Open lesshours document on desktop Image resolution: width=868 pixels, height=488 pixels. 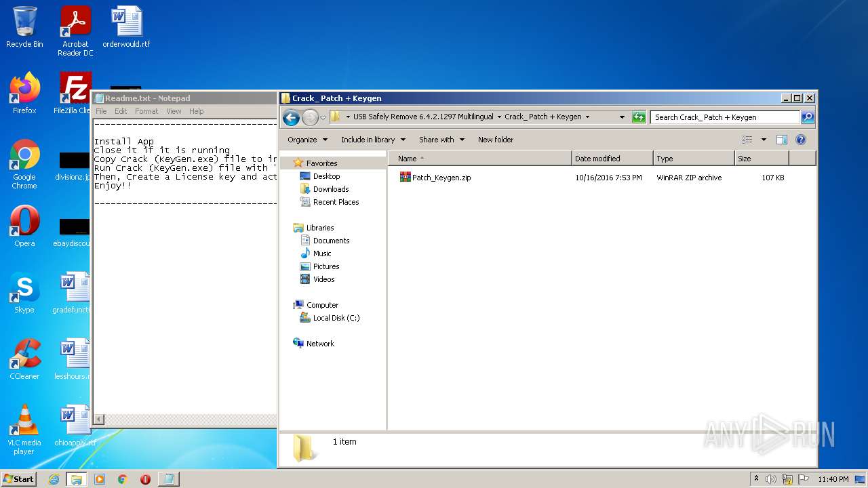click(x=72, y=359)
